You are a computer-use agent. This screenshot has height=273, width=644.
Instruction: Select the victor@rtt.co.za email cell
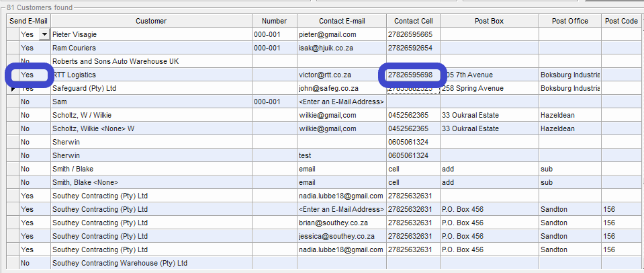342,75
